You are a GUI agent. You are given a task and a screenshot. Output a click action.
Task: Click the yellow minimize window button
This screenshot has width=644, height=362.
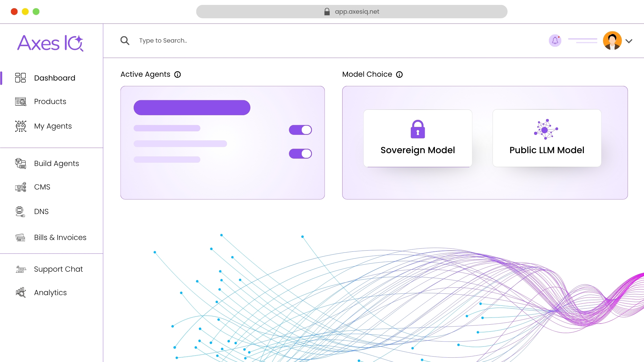25,11
